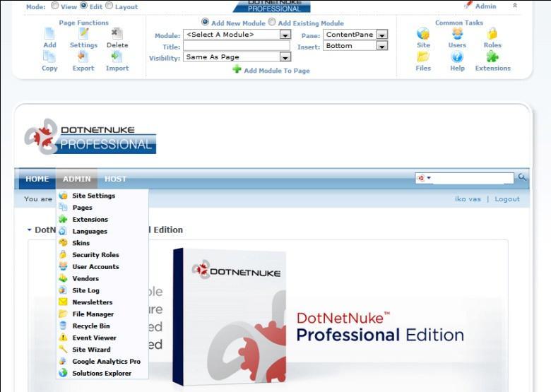Screen dimensions: 551x392
Task: Select Extensions from the Admin menu
Action: coord(90,219)
